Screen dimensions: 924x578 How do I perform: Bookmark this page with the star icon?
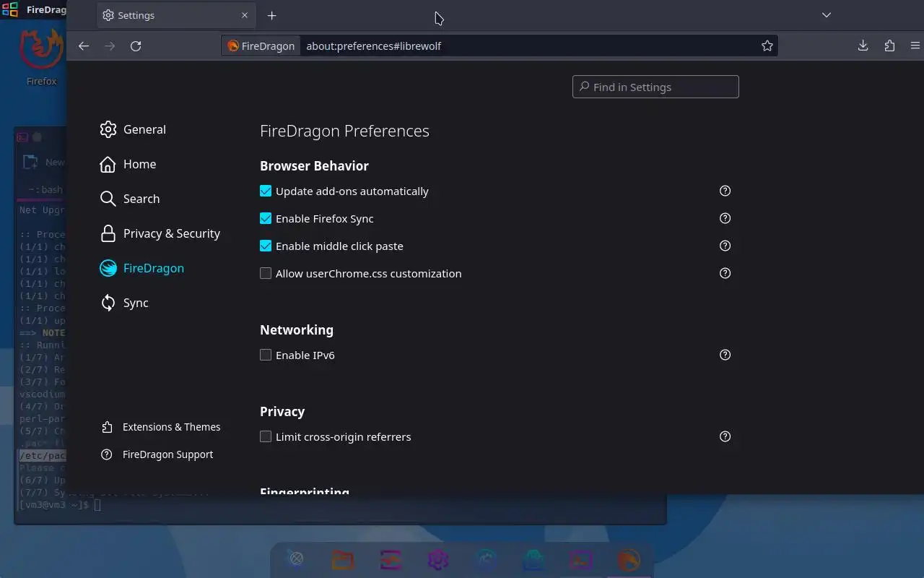pyautogui.click(x=767, y=46)
